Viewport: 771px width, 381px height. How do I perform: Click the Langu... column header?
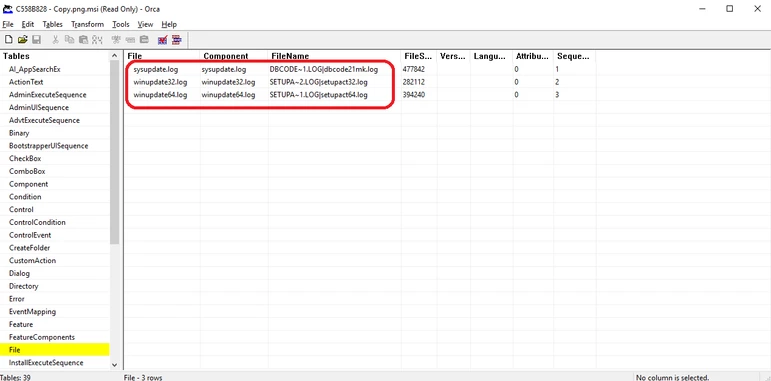tap(492, 56)
